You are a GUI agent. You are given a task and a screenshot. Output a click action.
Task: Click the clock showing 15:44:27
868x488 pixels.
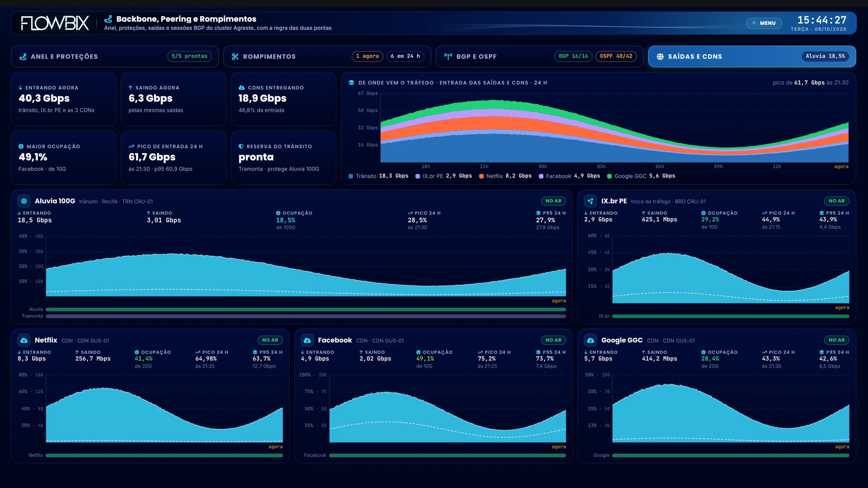click(822, 20)
